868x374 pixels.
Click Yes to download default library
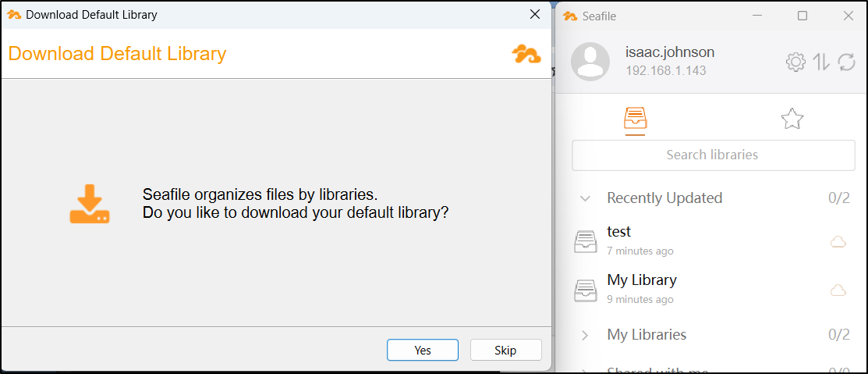coord(423,351)
